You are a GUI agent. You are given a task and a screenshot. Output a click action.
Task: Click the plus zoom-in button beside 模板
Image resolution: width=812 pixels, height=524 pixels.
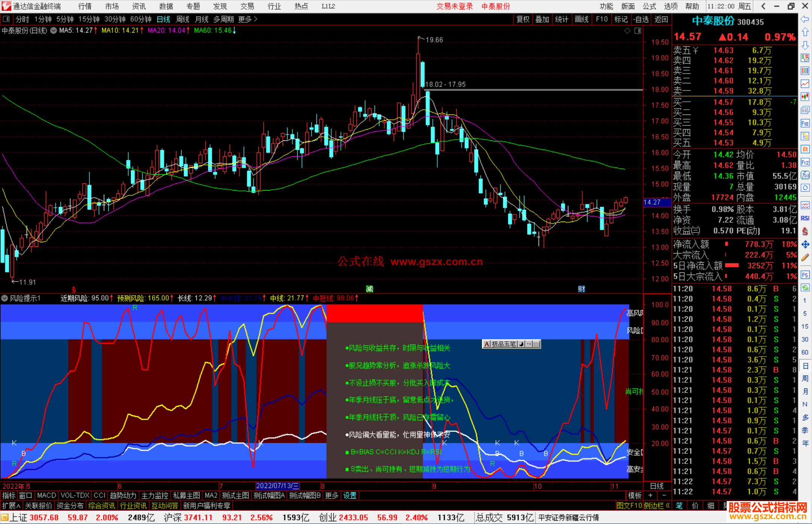651,495
